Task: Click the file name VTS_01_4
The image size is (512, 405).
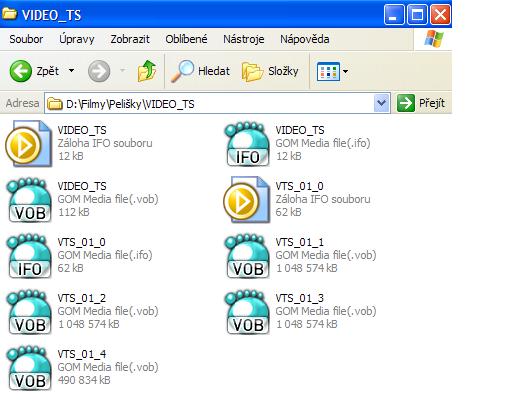Action: (x=82, y=354)
